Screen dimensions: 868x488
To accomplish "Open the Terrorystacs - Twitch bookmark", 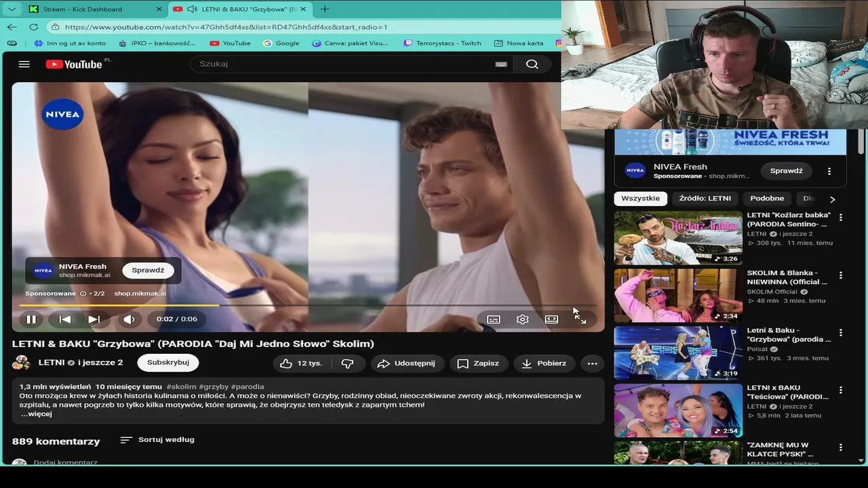I will [442, 43].
